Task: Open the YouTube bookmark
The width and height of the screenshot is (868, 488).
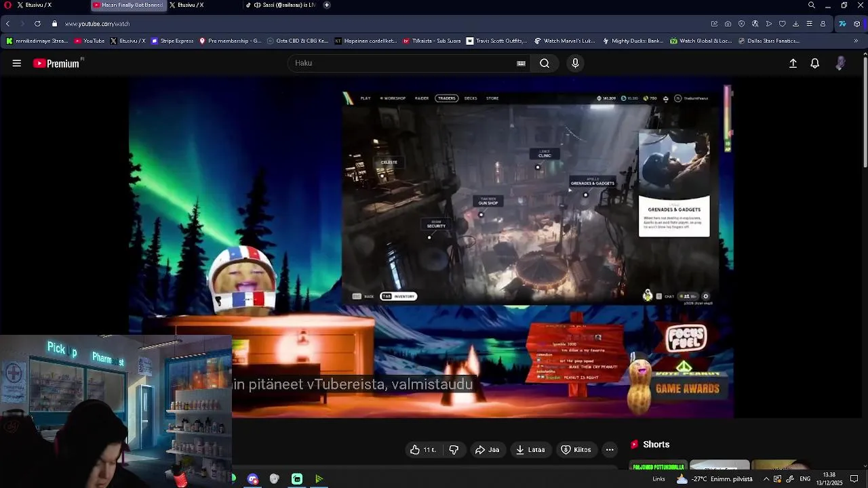Action: pyautogui.click(x=90, y=41)
